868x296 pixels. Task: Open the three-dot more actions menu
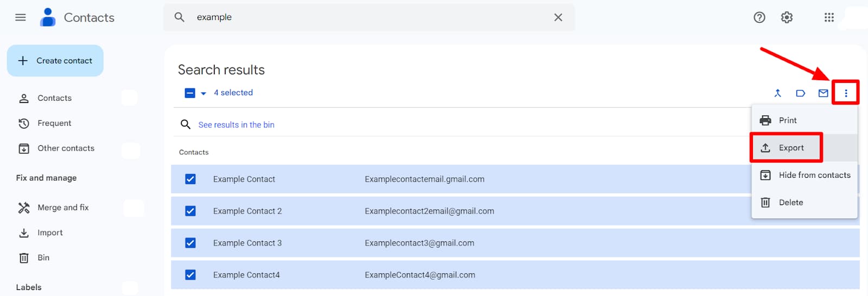846,93
